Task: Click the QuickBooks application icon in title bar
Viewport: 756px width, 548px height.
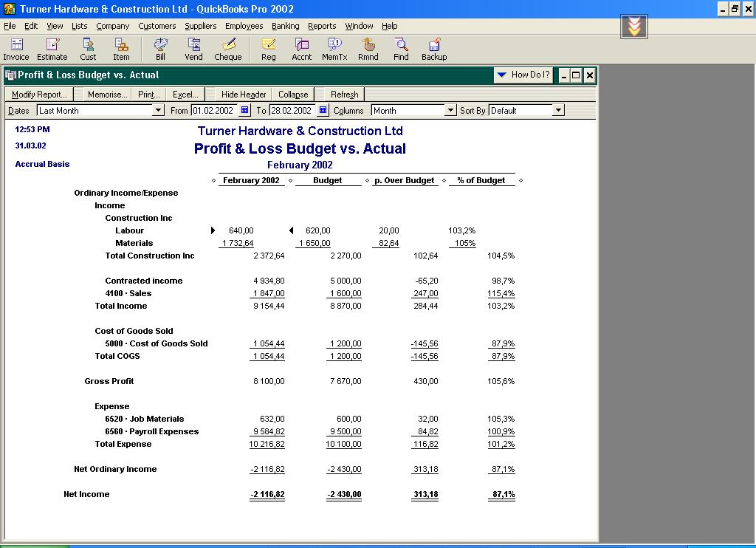Action: (x=9, y=9)
